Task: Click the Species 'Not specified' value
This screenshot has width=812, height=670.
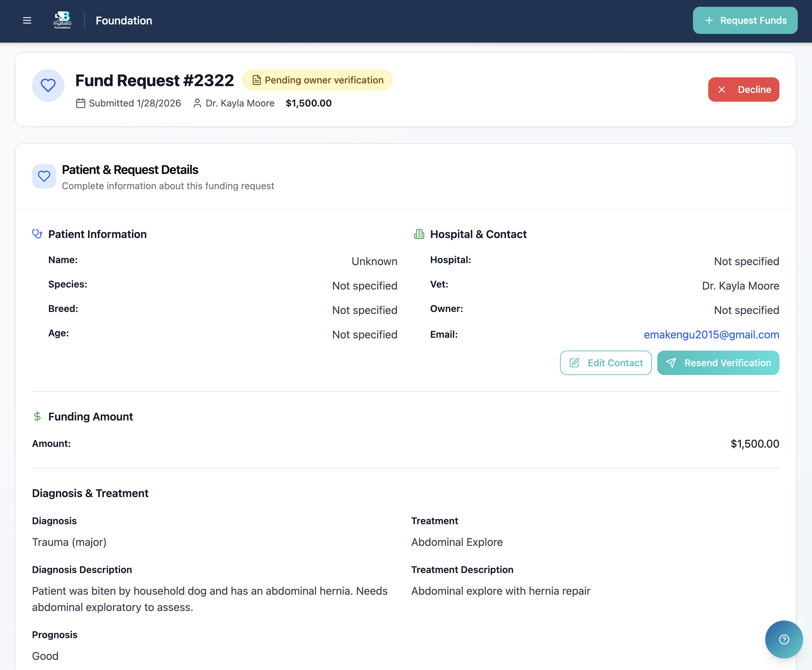Action: [365, 285]
